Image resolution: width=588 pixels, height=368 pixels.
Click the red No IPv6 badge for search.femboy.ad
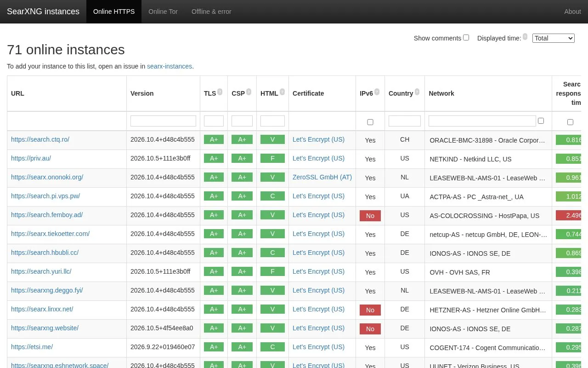pos(370,216)
